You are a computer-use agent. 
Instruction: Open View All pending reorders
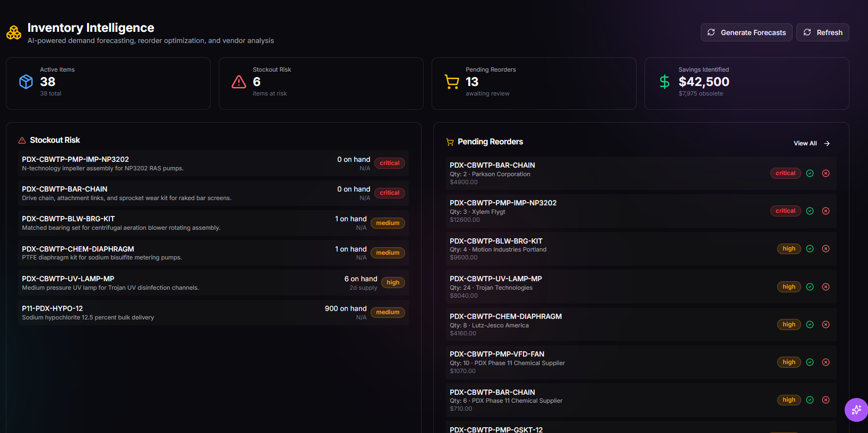(x=812, y=144)
